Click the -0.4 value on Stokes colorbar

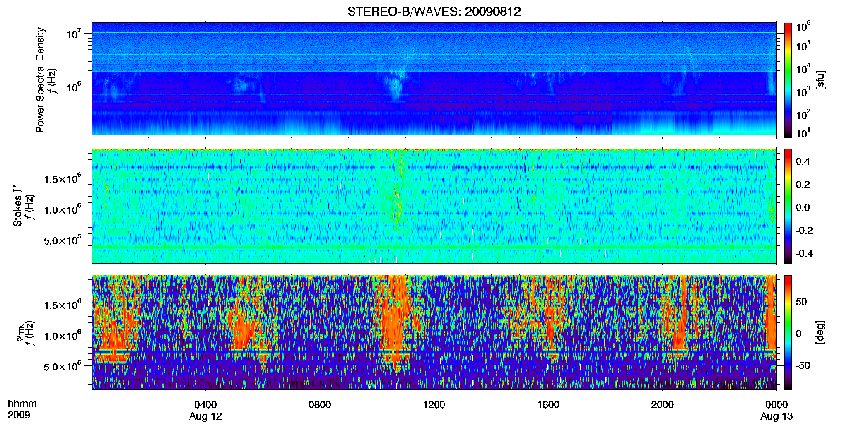(804, 253)
